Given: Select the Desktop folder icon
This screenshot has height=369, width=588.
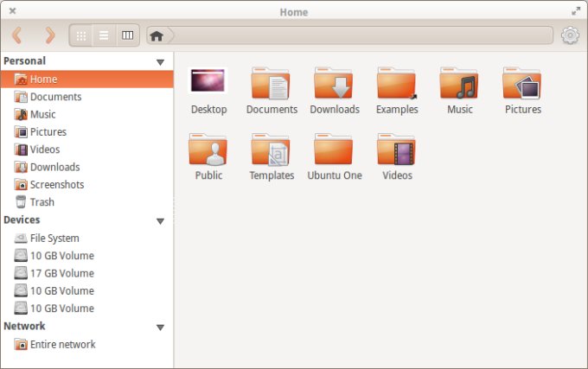Looking at the screenshot, I should pos(208,80).
